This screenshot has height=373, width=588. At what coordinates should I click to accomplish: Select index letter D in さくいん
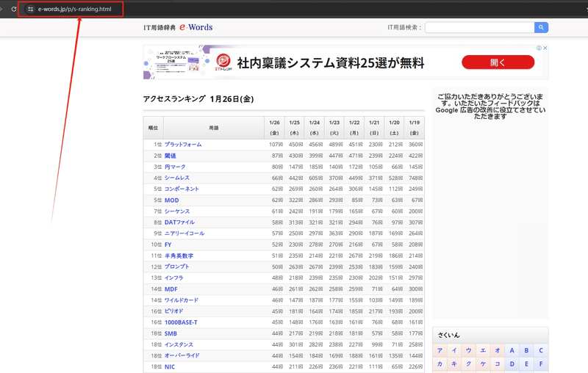click(512, 364)
